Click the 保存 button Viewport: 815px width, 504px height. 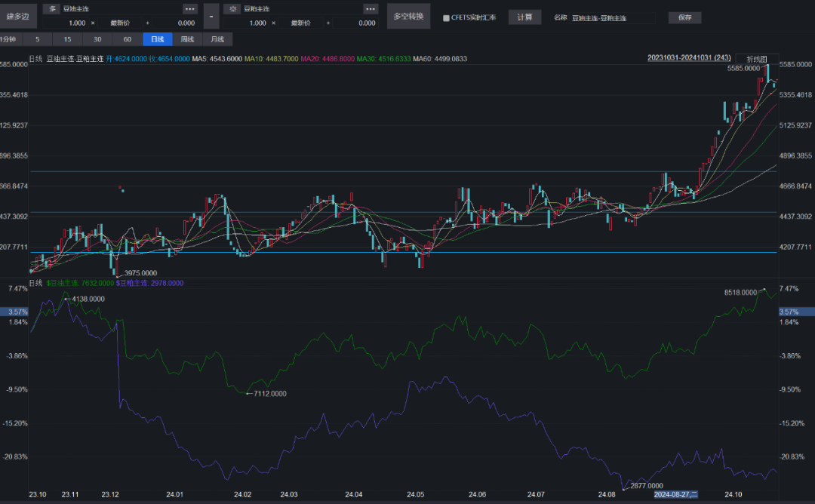(x=684, y=17)
